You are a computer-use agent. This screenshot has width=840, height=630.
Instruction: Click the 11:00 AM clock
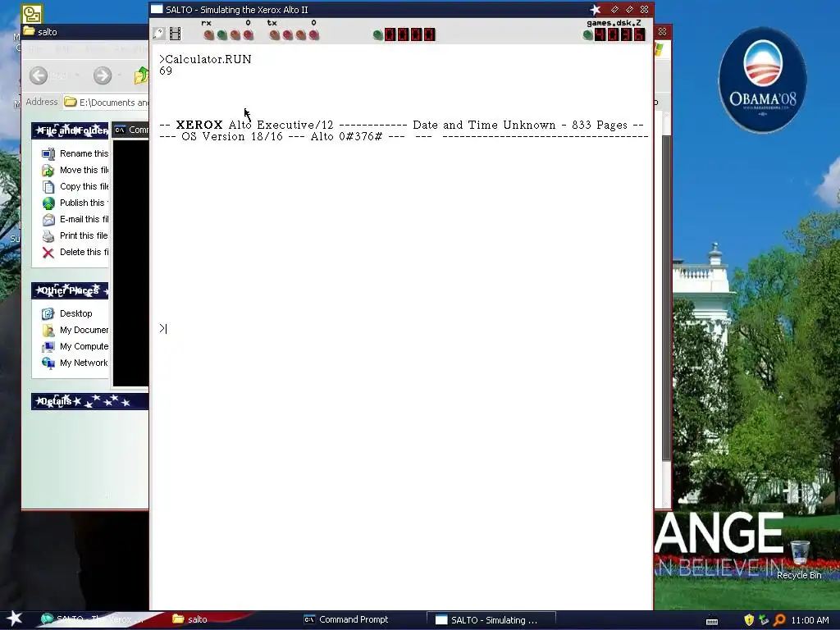pos(810,620)
